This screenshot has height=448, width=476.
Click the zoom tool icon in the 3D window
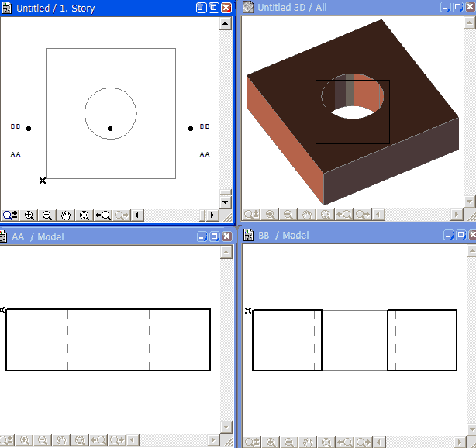tap(252, 215)
